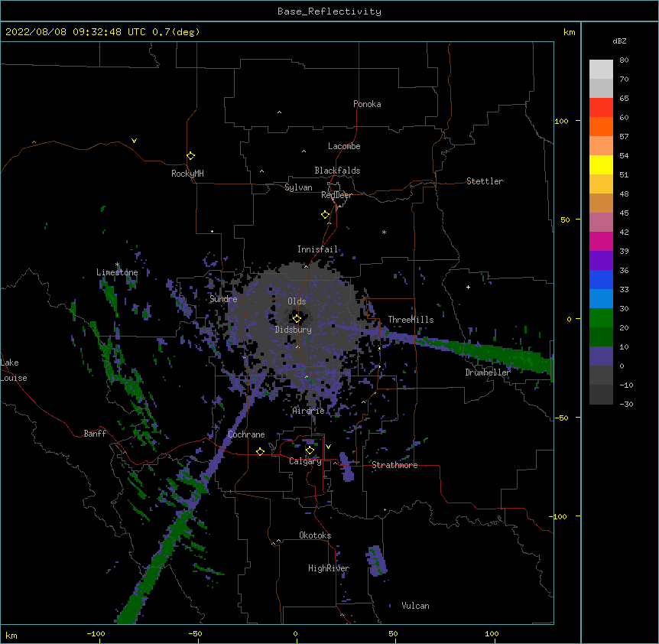The width and height of the screenshot is (659, 644).
Task: Click the RedDeer city label
Action: click(336, 195)
